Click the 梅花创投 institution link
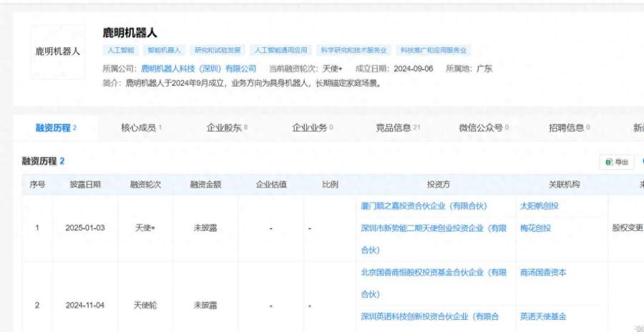Image resolution: width=644 pixels, height=332 pixels. [535, 228]
